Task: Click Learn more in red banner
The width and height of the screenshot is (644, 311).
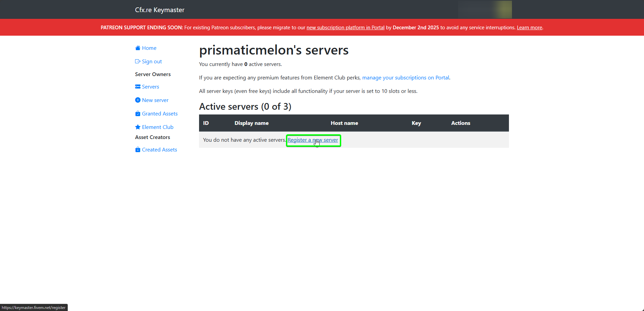Action: 529,28
